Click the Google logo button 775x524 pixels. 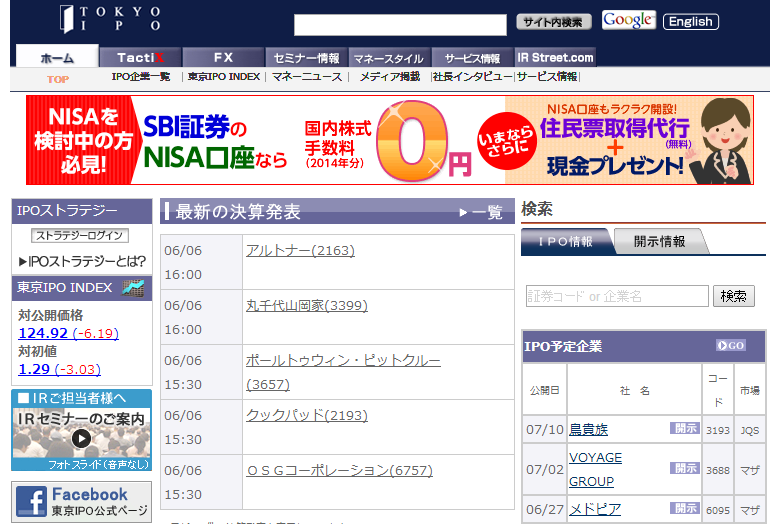628,20
